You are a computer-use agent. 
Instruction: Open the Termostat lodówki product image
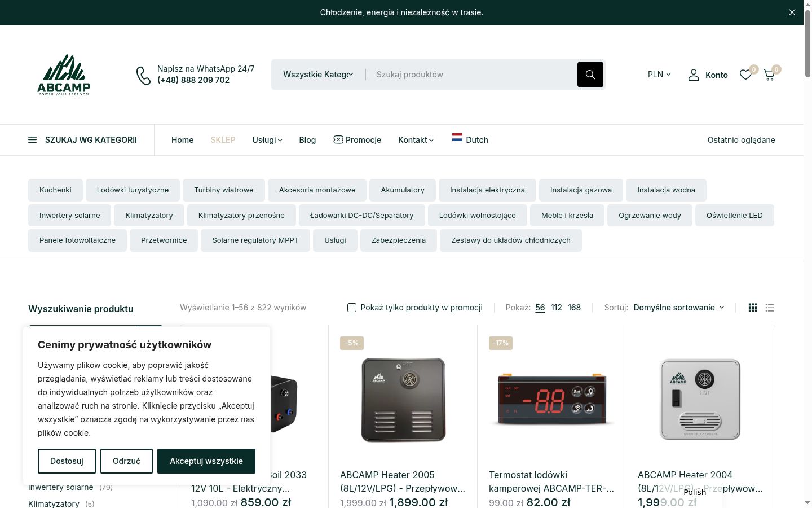click(552, 399)
